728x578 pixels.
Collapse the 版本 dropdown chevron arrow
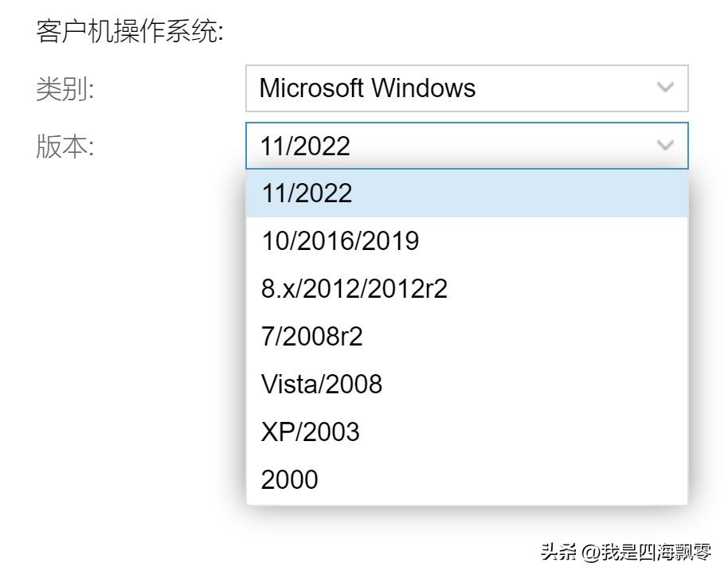coord(664,146)
